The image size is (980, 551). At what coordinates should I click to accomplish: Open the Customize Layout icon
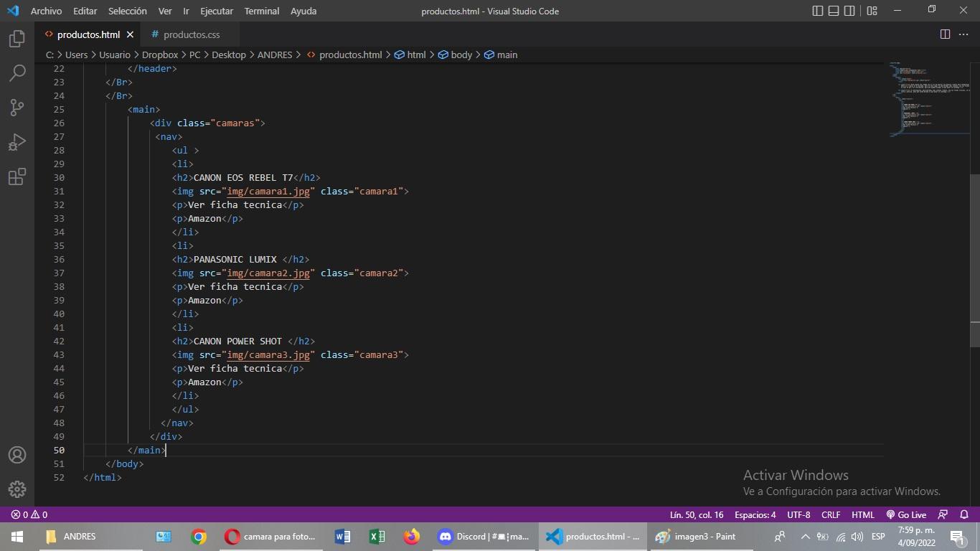[872, 11]
